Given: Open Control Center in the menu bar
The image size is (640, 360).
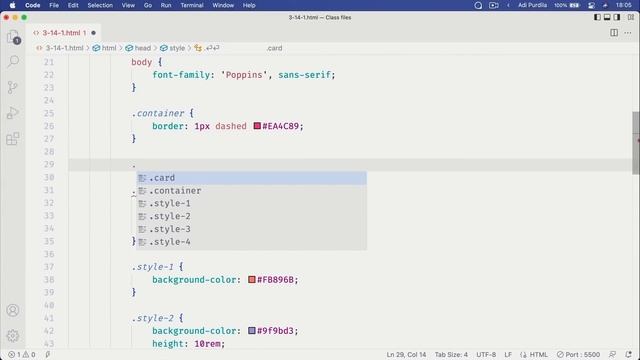Looking at the screenshot, I should click(591, 5).
